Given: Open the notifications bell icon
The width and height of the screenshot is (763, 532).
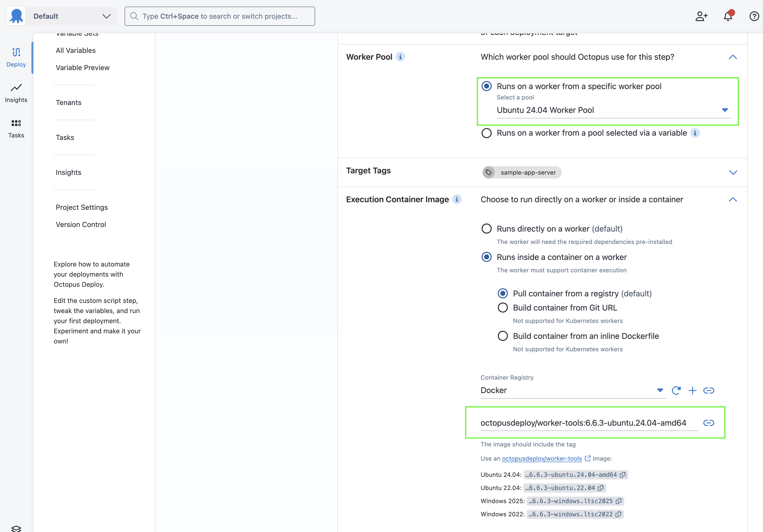Looking at the screenshot, I should (728, 16).
